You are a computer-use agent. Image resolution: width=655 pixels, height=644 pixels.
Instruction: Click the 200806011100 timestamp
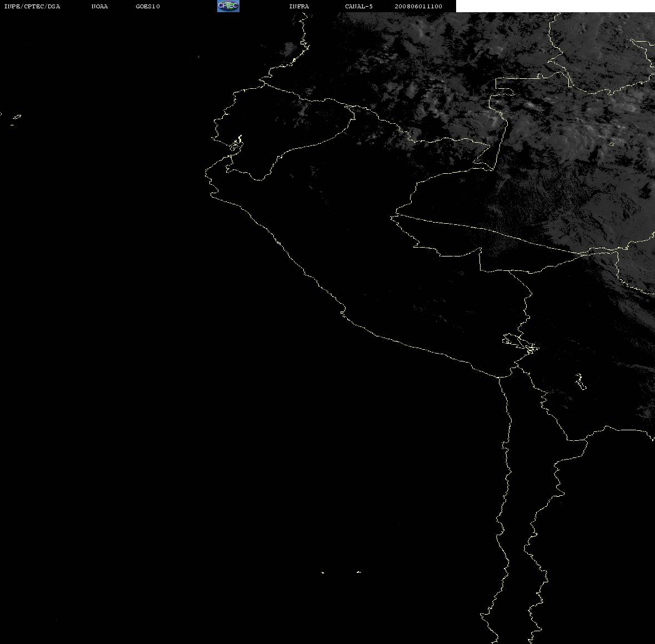point(418,6)
